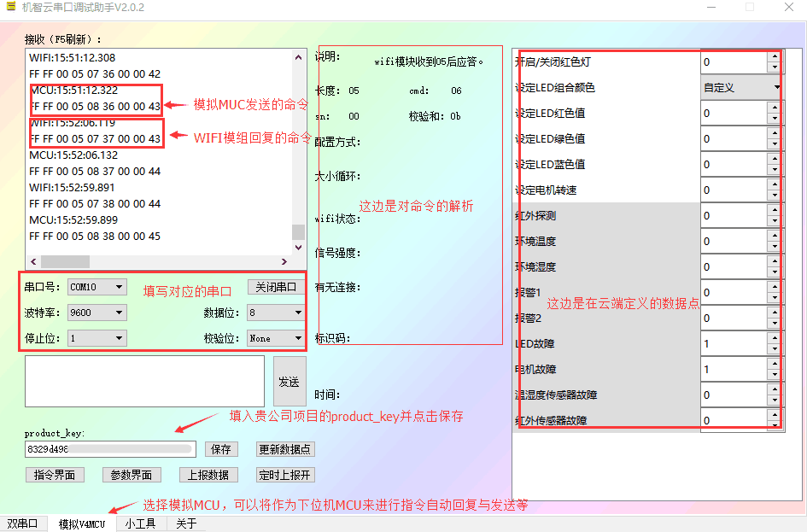Viewport: 807px width, 532px height.
Task: Click the receive area vertical scrollbar
Action: point(298,231)
